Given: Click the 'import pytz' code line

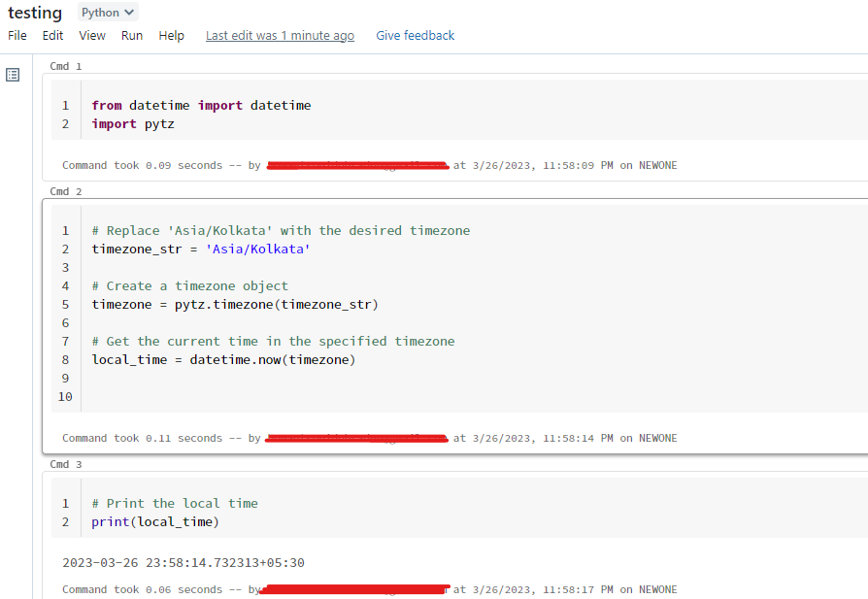Looking at the screenshot, I should point(133,123).
